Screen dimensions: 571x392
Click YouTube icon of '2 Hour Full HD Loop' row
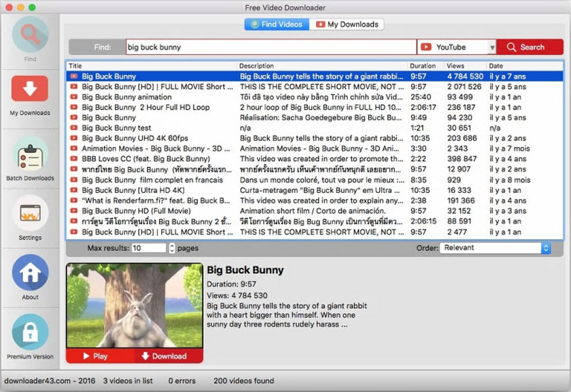pos(74,107)
